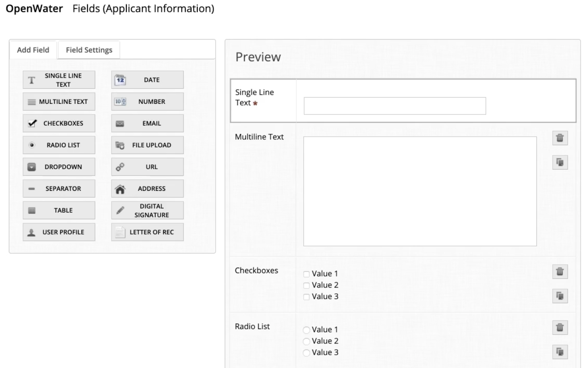The image size is (588, 368).
Task: Add a User Profile field
Action: click(58, 232)
